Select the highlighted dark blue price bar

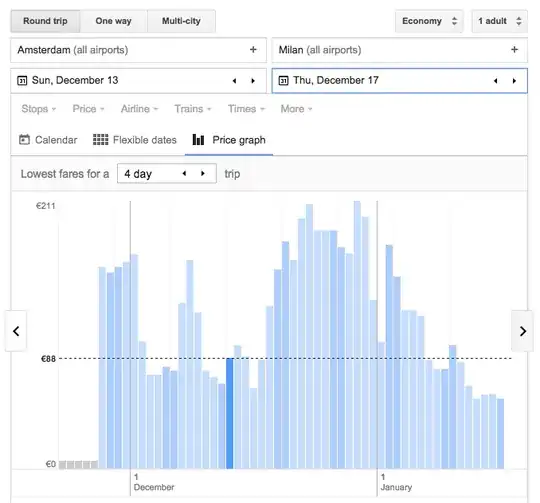[229, 413]
